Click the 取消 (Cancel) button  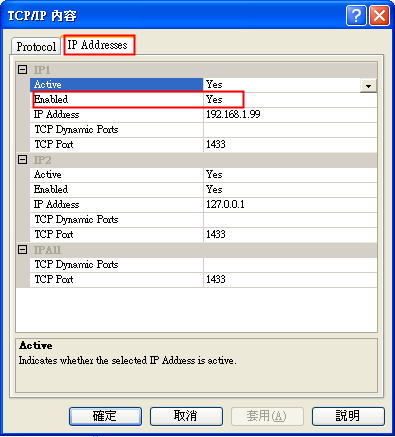[186, 416]
